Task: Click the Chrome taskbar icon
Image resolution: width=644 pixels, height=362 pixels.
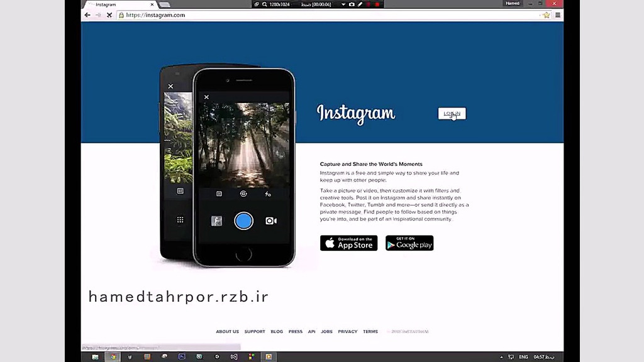Action: (x=113, y=357)
